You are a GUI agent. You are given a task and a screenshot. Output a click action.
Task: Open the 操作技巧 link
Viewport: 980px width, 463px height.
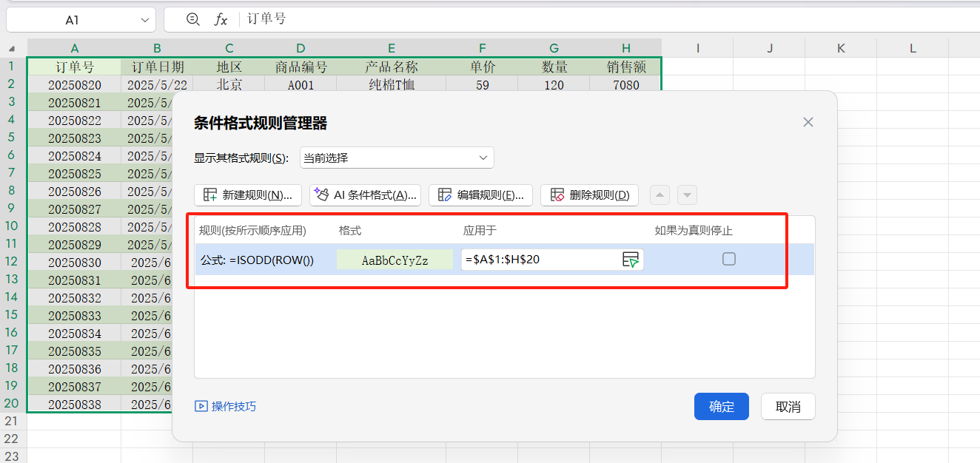point(229,406)
